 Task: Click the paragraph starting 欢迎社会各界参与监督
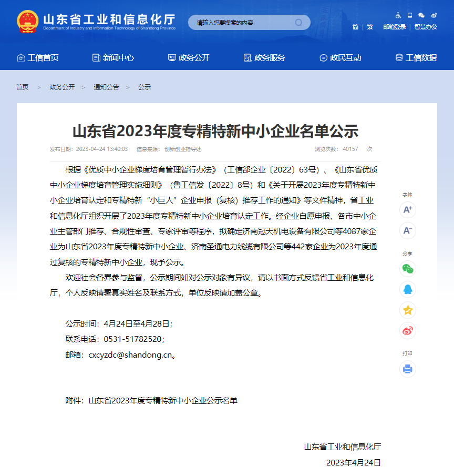[213, 285]
